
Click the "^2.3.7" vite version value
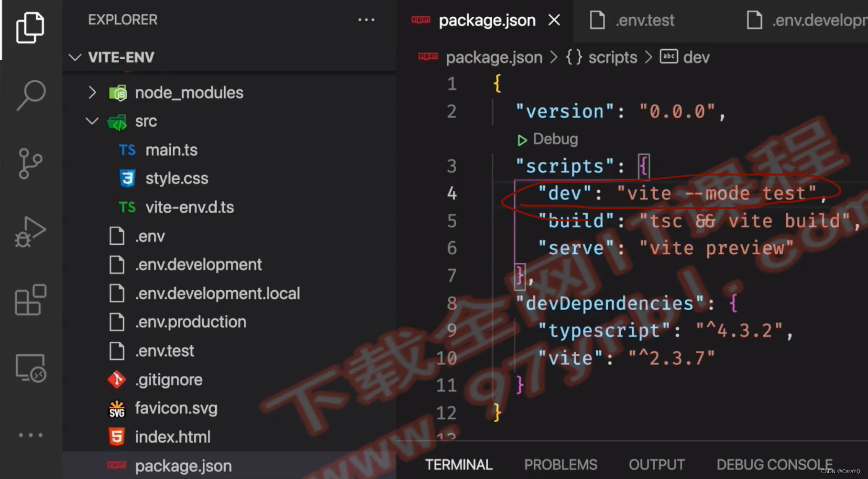coord(671,358)
